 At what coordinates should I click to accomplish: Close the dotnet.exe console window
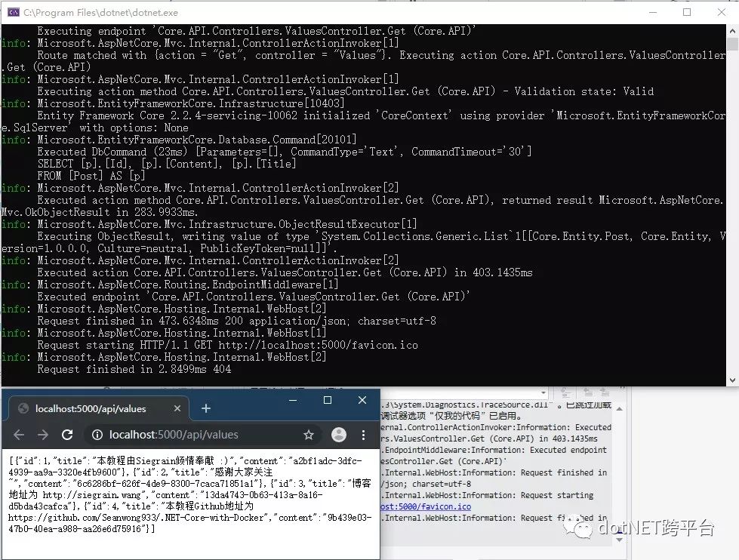tap(722, 12)
